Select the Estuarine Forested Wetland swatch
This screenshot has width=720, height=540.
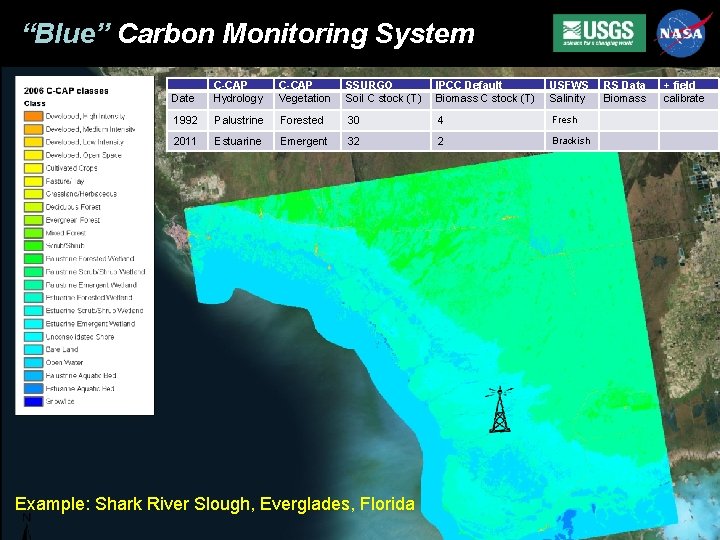(x=34, y=298)
